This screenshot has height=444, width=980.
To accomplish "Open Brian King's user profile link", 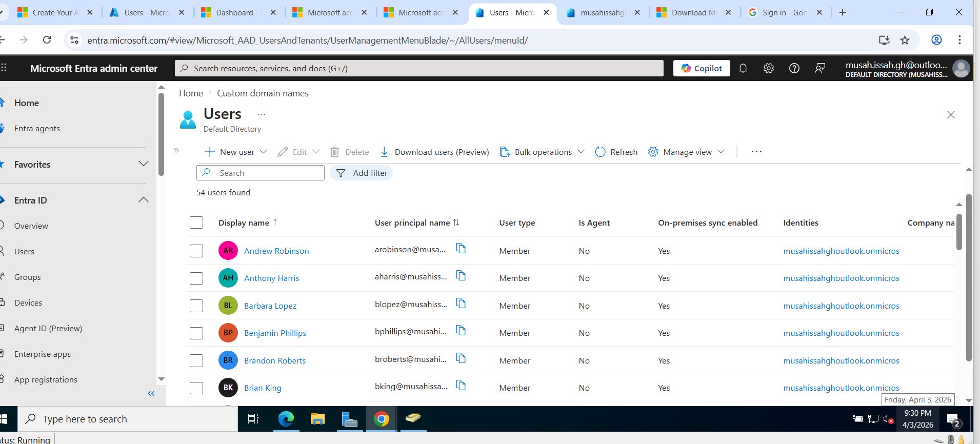I will [x=263, y=388].
